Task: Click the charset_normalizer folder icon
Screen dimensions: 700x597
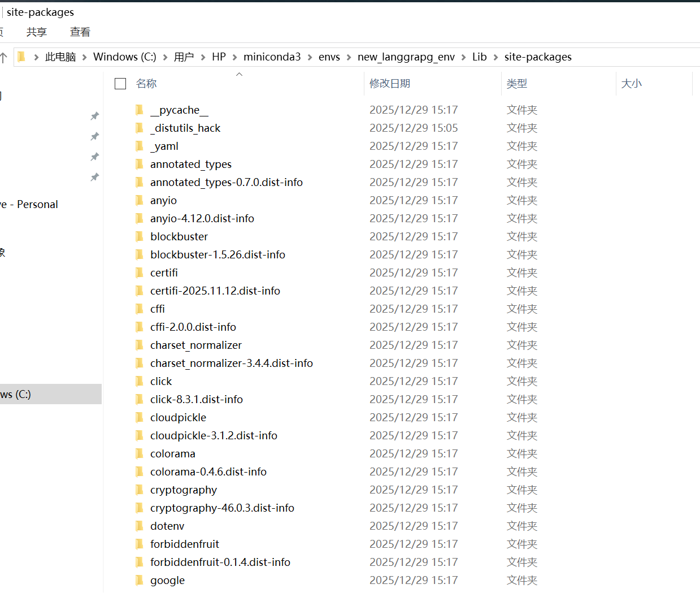Action: [x=140, y=345]
